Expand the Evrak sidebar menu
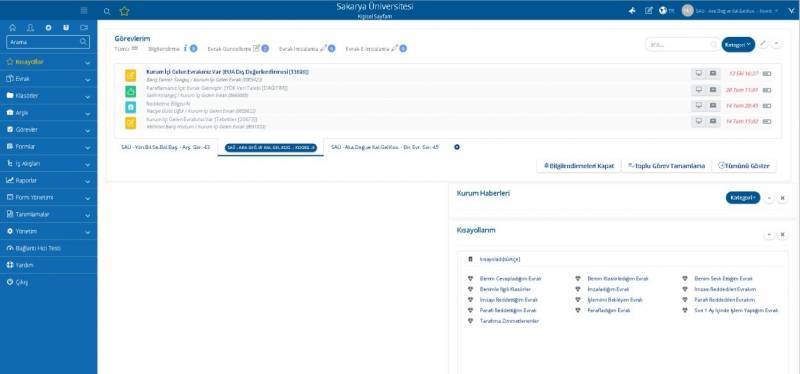800x374 pixels. pyautogui.click(x=48, y=79)
